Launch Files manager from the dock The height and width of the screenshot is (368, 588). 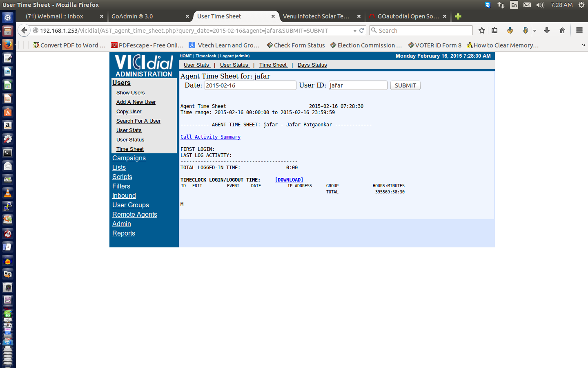(8, 31)
